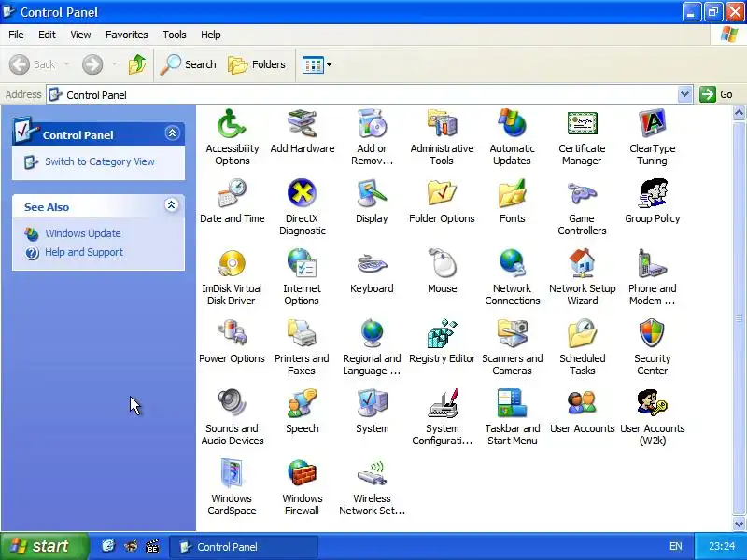Open Taskbar and Start Menu icon

pyautogui.click(x=512, y=403)
